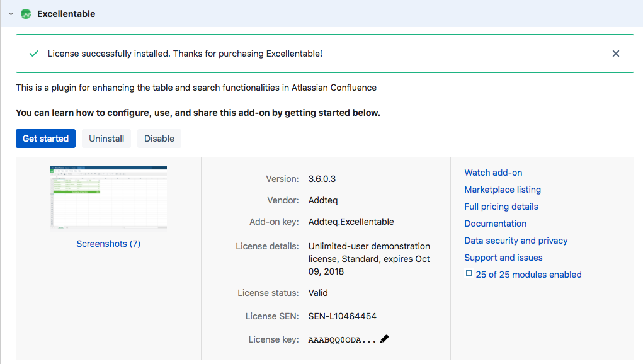Click 25 of 25 modules enabled link

[x=528, y=275]
